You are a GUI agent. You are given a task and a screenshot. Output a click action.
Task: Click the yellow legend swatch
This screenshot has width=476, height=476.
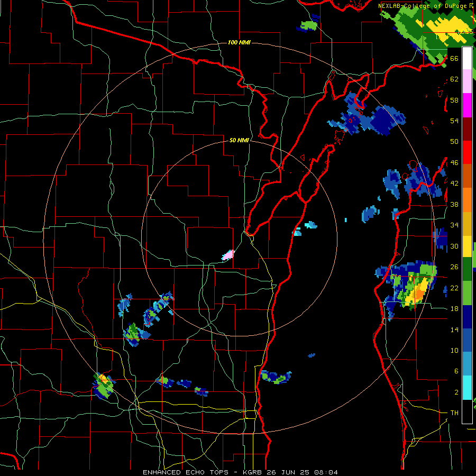coord(467,246)
